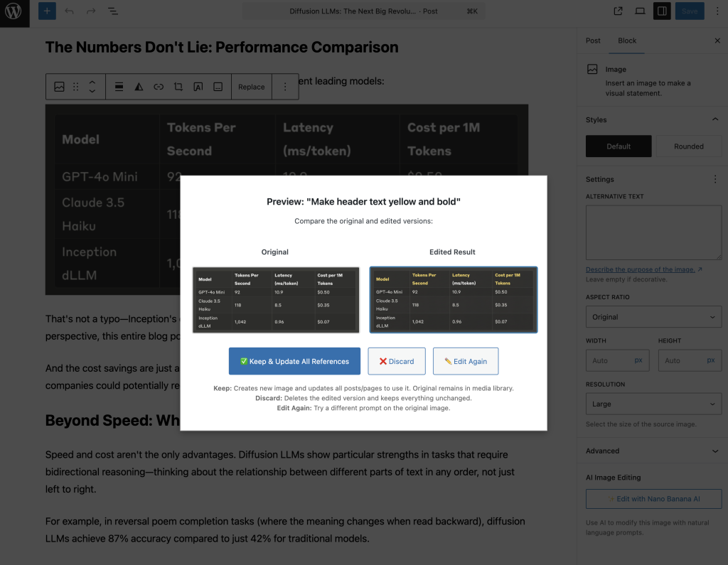This screenshot has width=728, height=565.
Task: Click Keep & Update All References
Action: pyautogui.click(x=294, y=361)
